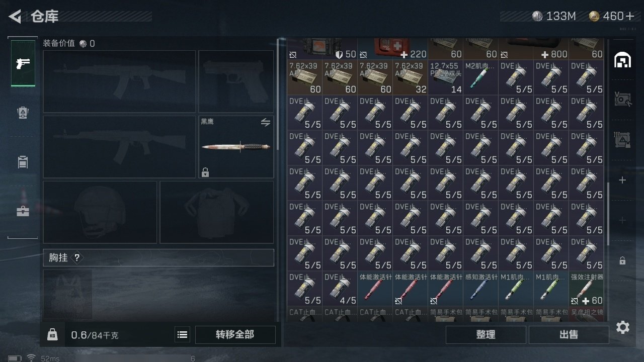Open the backpack tab in the left sidebar

coord(23,113)
